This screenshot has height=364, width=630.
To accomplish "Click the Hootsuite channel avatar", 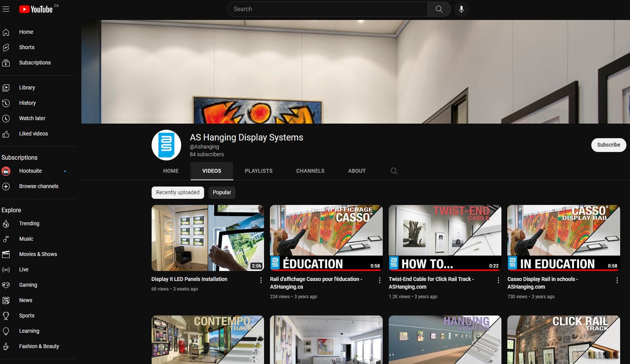I will click(x=6, y=171).
